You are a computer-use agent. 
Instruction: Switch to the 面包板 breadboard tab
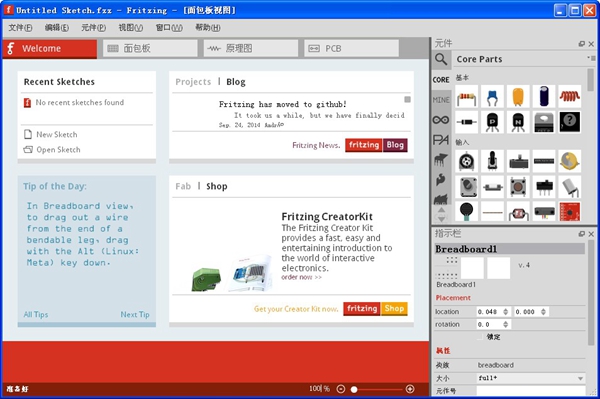tap(150, 49)
